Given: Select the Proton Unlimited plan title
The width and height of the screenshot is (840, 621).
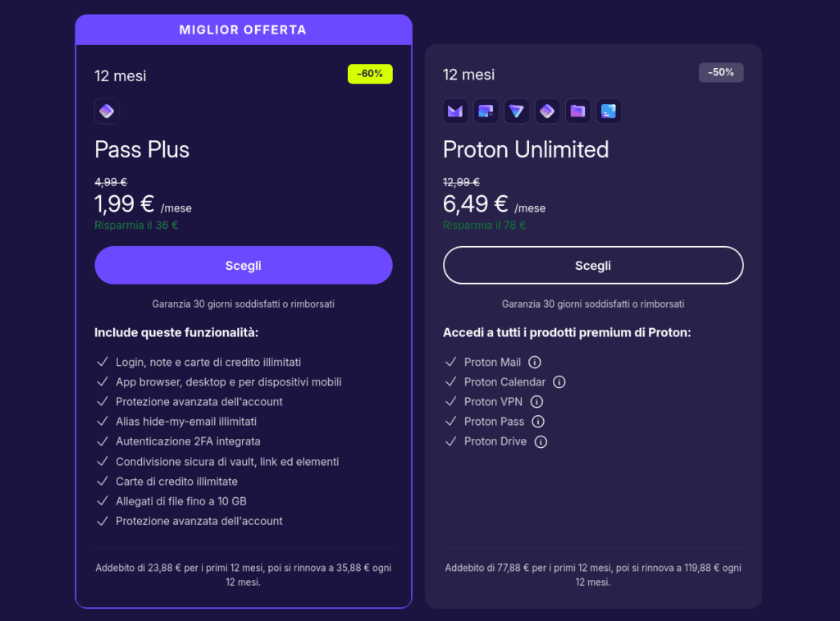Looking at the screenshot, I should click(526, 149).
